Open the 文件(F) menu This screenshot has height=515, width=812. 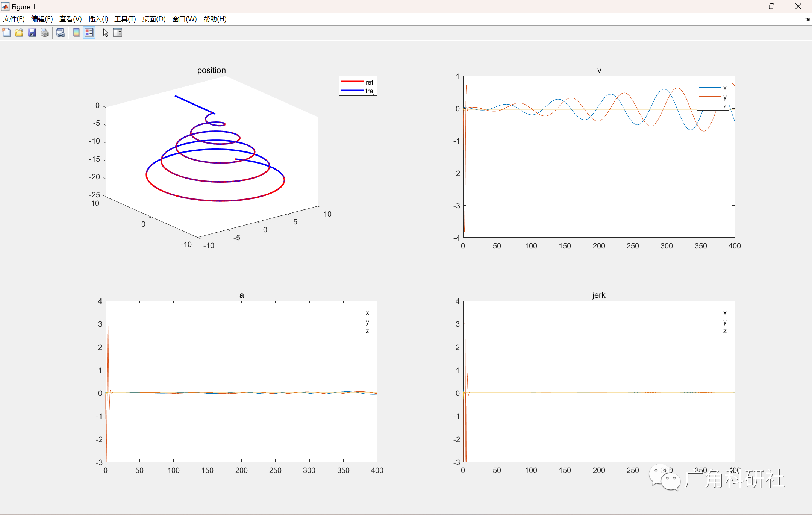pyautogui.click(x=14, y=19)
